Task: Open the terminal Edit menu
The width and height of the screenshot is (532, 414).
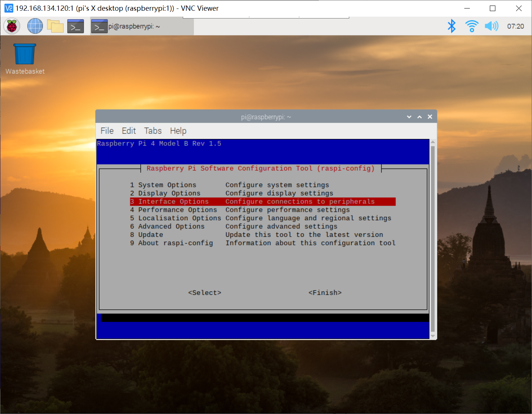Action: pos(129,131)
